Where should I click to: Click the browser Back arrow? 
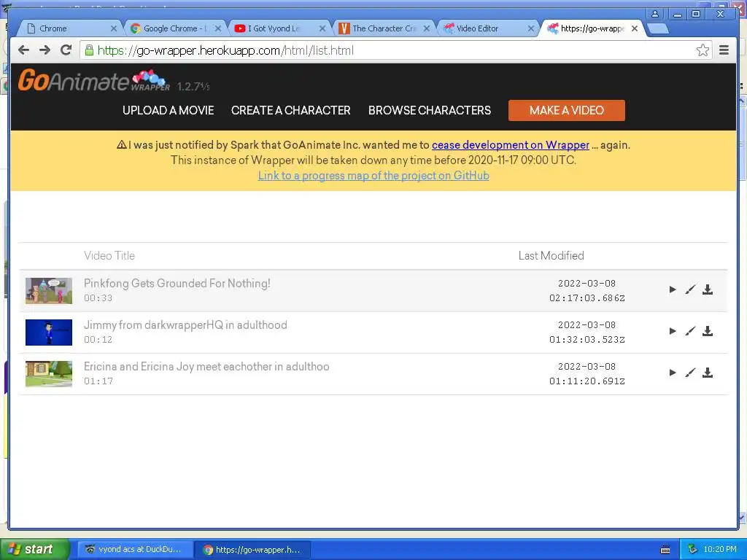point(24,50)
